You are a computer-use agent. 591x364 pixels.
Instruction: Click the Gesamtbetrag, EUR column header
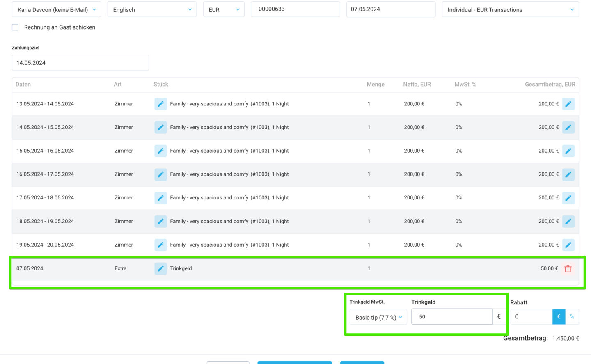point(550,84)
